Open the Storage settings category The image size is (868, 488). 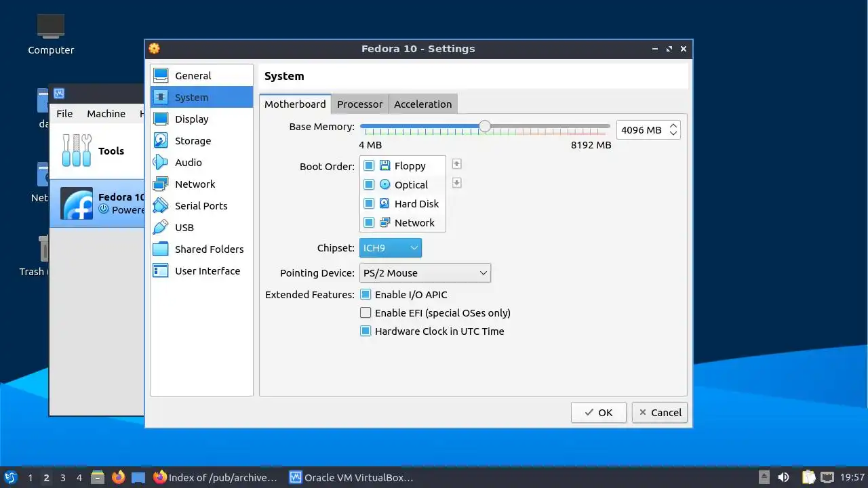(x=201, y=141)
